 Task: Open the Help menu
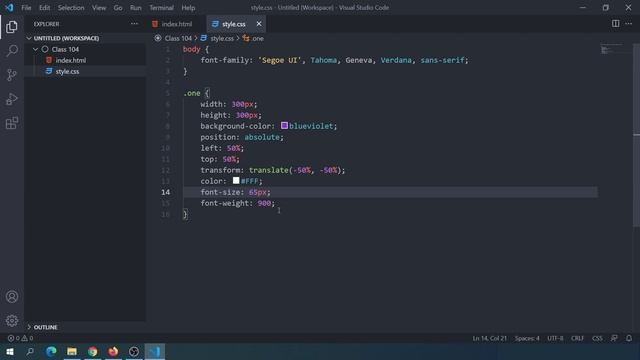tap(188, 8)
